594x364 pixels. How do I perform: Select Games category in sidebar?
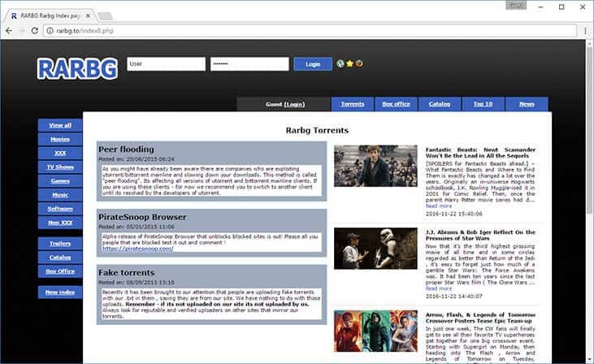tap(60, 181)
